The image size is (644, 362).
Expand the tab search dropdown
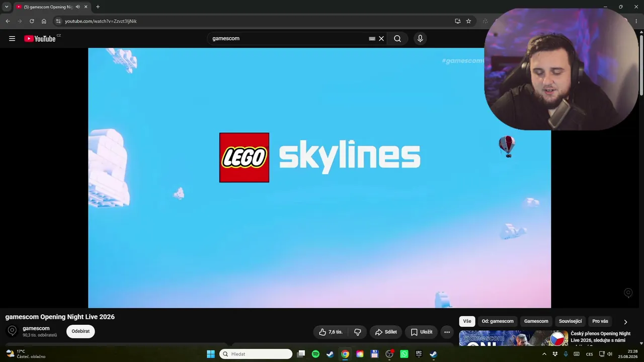[7, 7]
